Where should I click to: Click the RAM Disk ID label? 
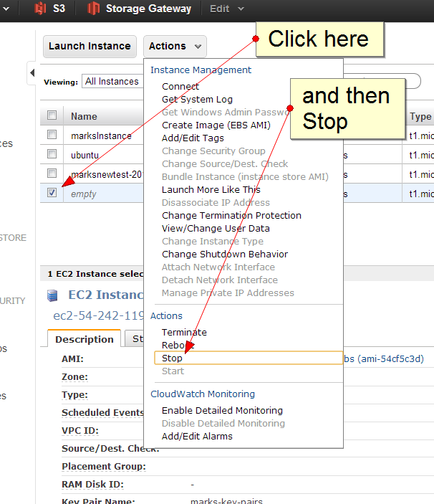(x=92, y=485)
